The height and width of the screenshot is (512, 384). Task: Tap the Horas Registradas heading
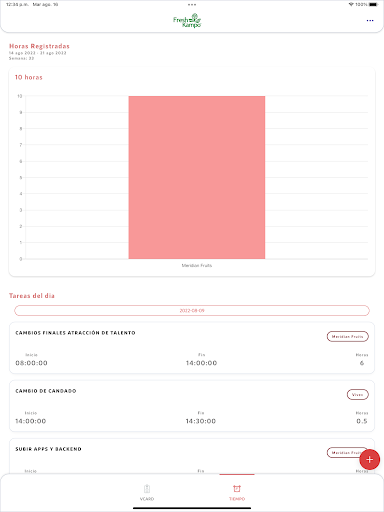(39, 46)
